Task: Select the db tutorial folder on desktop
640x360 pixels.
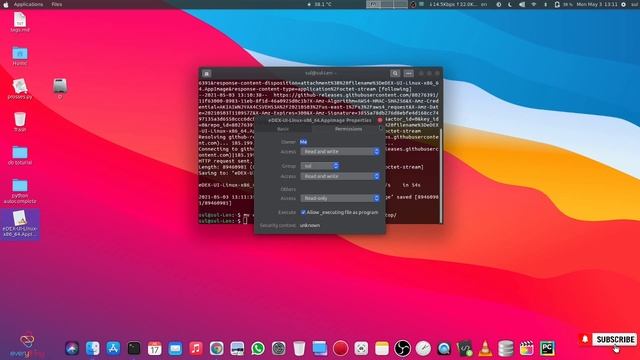Action: [x=20, y=155]
